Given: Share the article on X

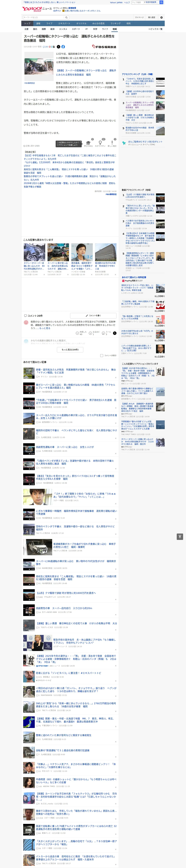Looking at the screenshot, I should [58, 47].
